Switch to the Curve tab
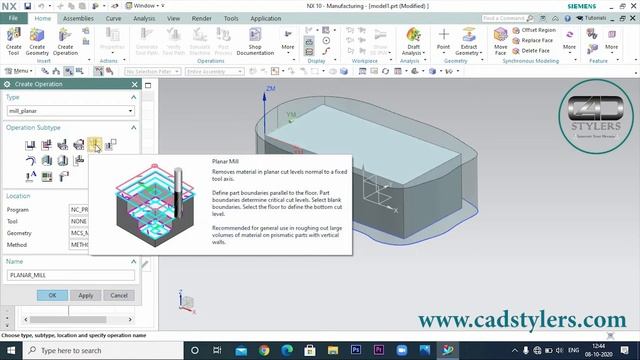 [113, 18]
